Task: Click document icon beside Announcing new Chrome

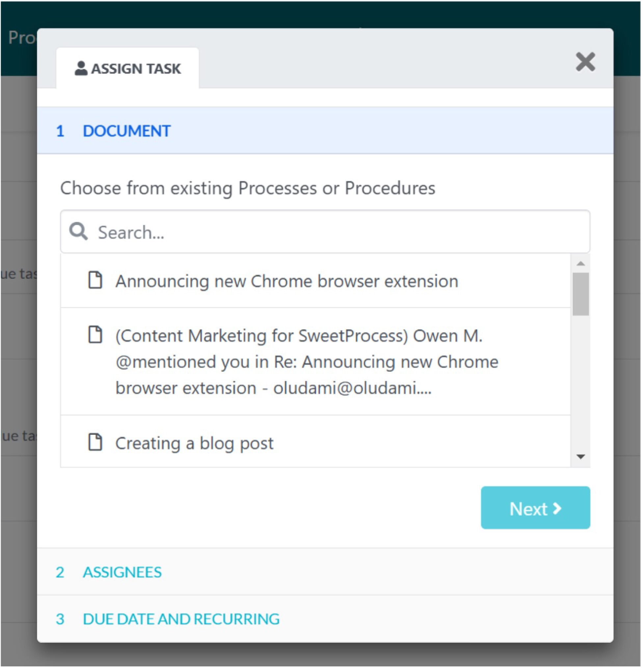Action: pos(95,280)
